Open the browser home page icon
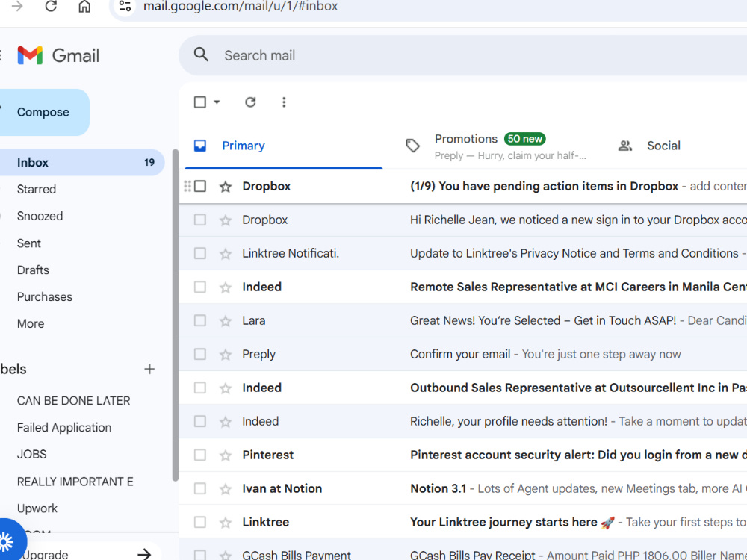747x560 pixels. tap(84, 6)
